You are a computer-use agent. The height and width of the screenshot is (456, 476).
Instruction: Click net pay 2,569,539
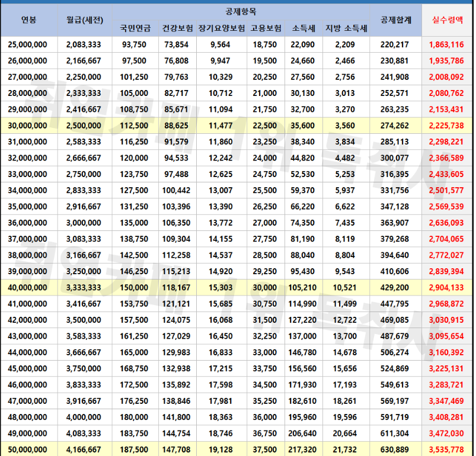coord(446,207)
